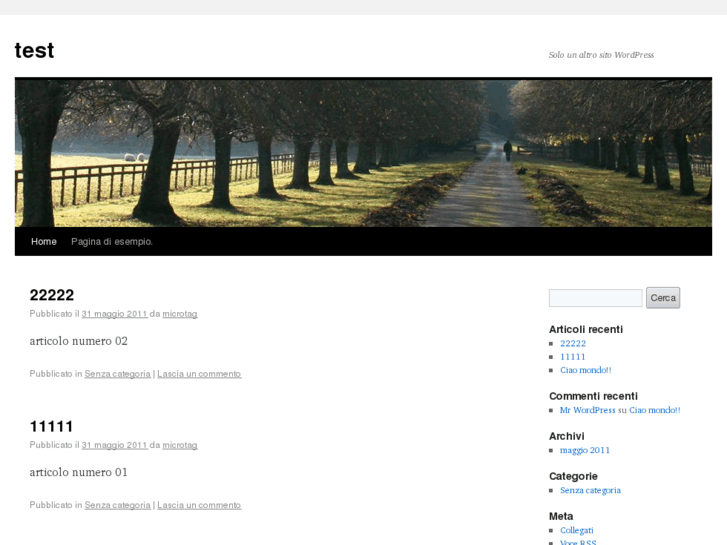Click the Cerca search button

point(663,298)
